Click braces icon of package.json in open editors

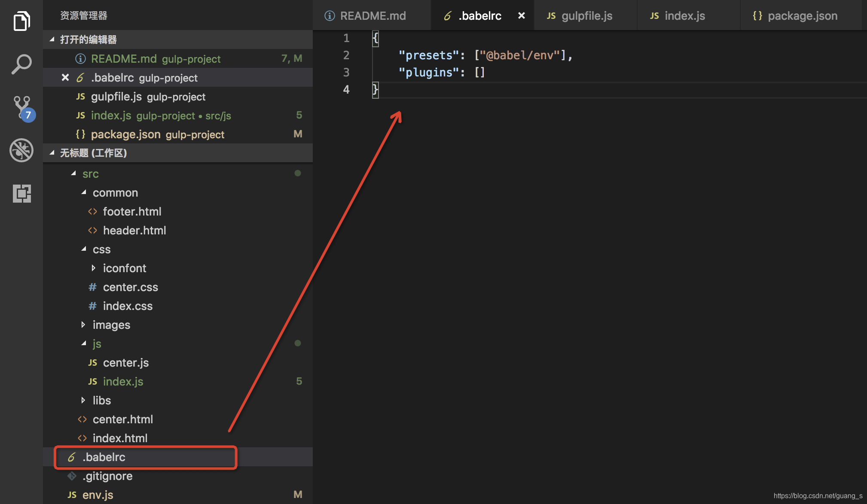80,134
